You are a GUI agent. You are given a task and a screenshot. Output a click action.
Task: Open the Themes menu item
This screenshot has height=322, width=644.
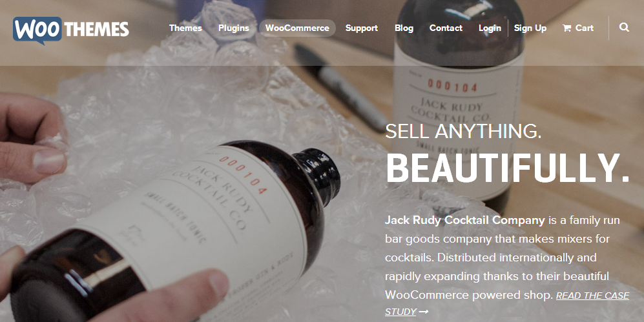click(x=185, y=28)
